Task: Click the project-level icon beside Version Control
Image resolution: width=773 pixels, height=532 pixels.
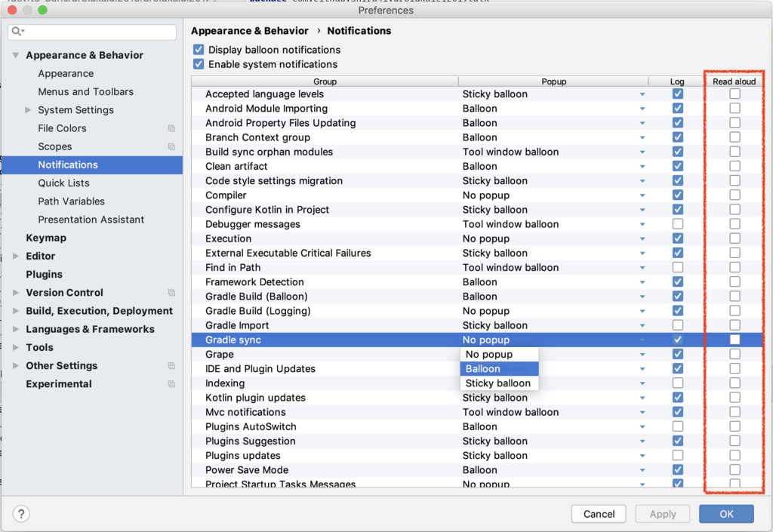Action: pos(171,293)
